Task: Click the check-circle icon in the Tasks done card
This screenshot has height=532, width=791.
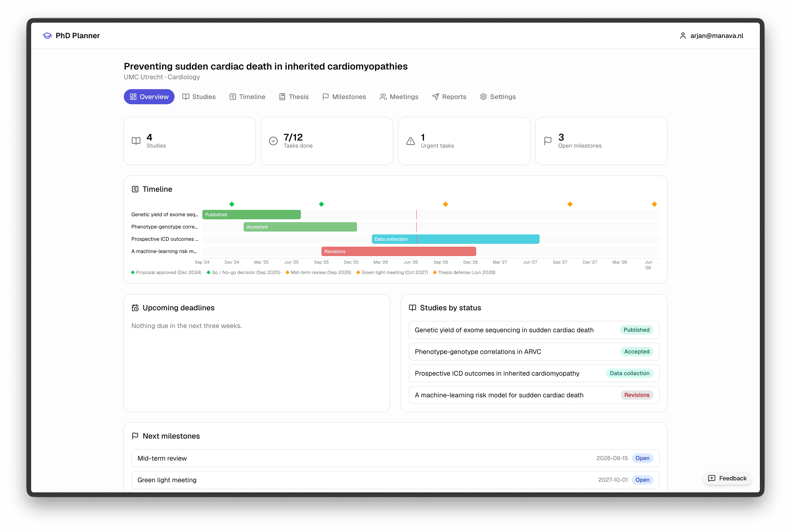Action: 273,141
